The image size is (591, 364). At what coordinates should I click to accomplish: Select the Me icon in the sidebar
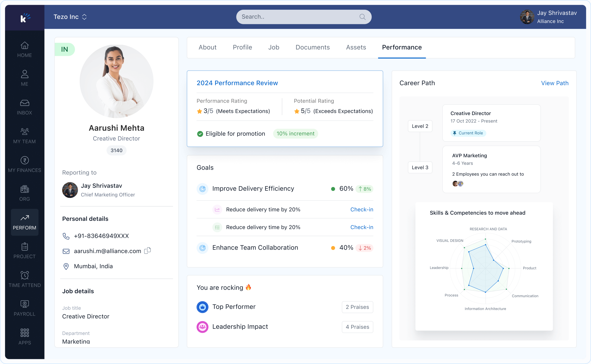point(24,78)
